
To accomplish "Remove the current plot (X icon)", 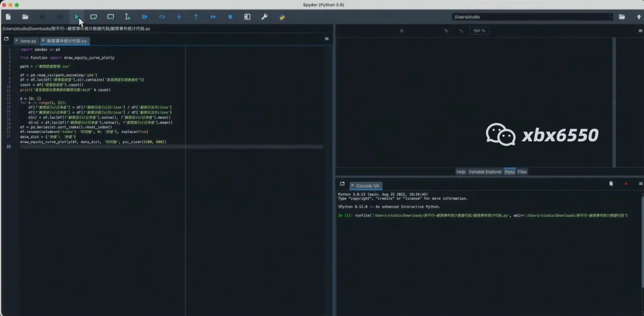I will pos(402,31).
